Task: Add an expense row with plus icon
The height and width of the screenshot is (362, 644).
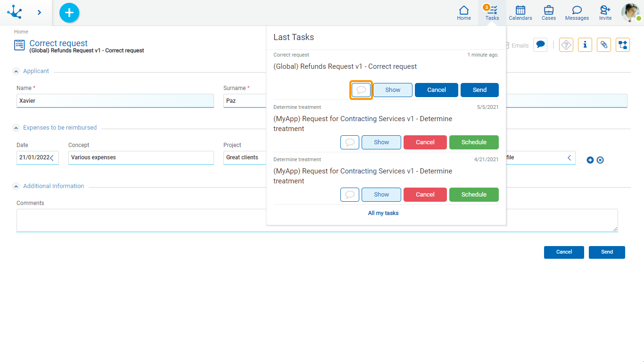Action: point(590,160)
